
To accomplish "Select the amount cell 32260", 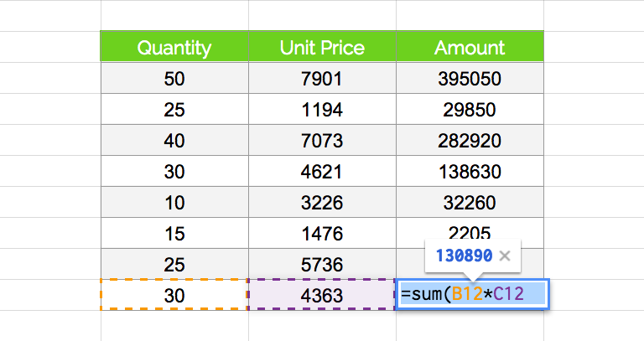I will 470,203.
